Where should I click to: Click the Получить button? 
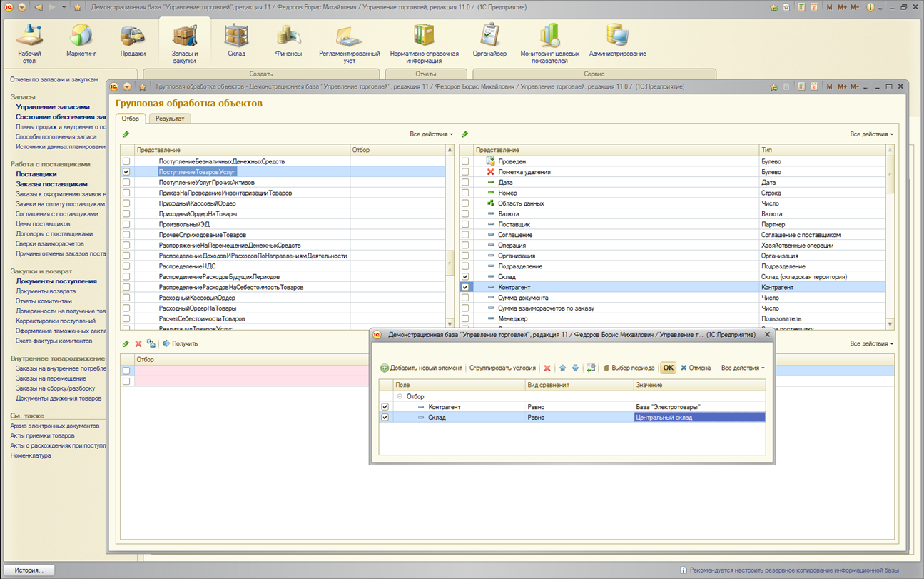point(181,343)
